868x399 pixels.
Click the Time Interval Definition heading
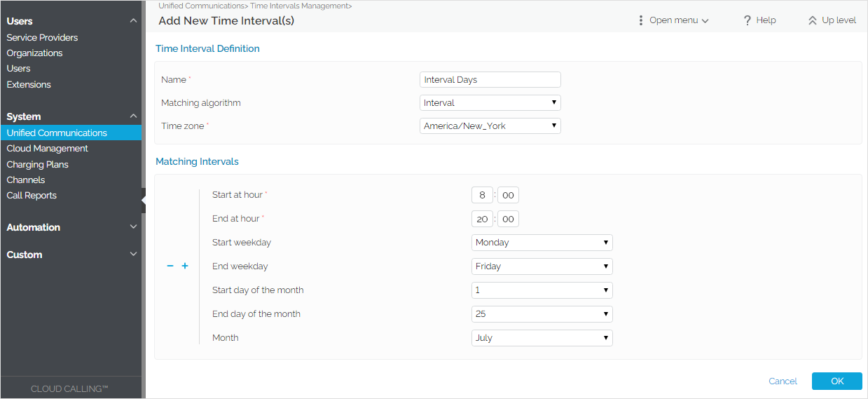coord(207,48)
